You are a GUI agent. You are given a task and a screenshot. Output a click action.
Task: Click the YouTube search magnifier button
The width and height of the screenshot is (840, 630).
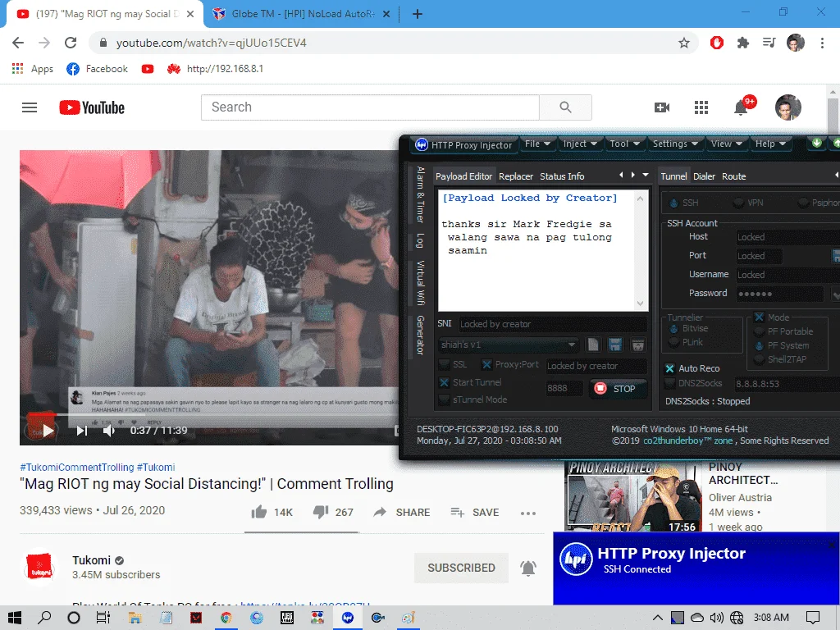pyautogui.click(x=565, y=107)
